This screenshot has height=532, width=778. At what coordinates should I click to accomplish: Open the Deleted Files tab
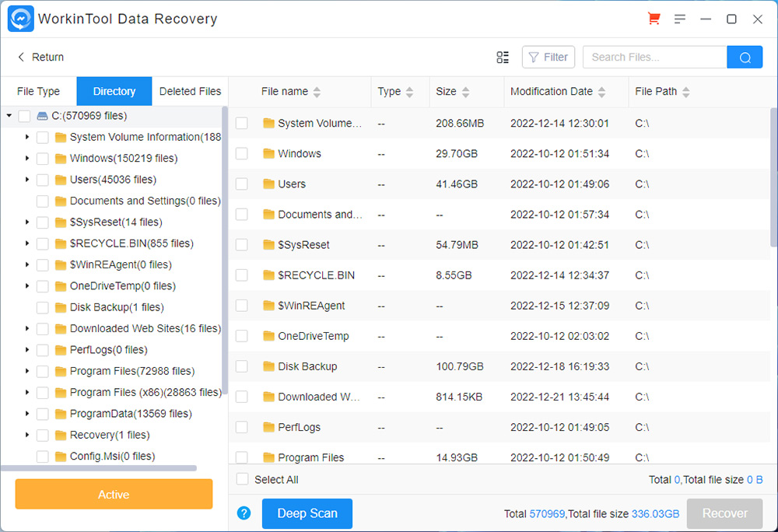pyautogui.click(x=190, y=91)
